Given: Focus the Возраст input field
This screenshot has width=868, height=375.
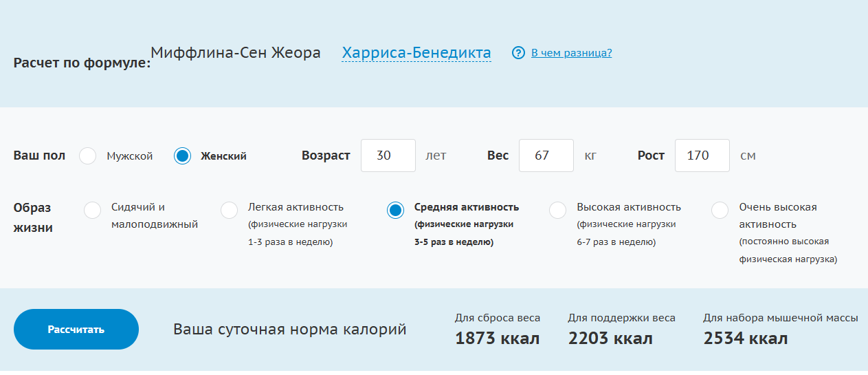Looking at the screenshot, I should (388, 156).
